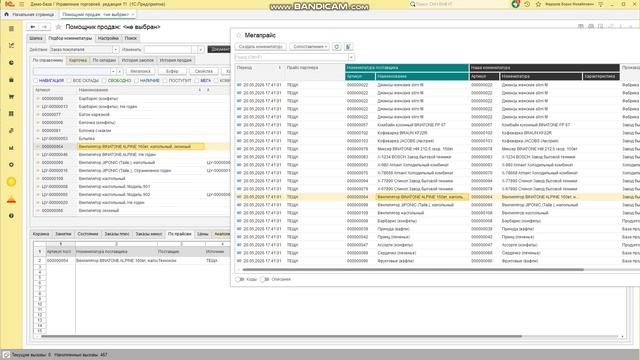Click the Мегапоиск button
The height and width of the screenshot is (360, 640).
click(140, 71)
